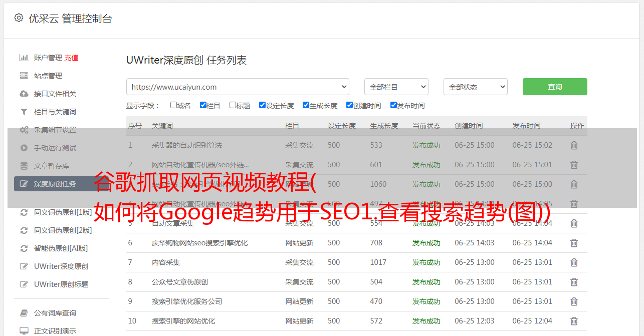The width and height of the screenshot is (644, 336).
Task: Click trash icon for row 庆华购物网站seo搜索引擎优化
Action: click(574, 243)
